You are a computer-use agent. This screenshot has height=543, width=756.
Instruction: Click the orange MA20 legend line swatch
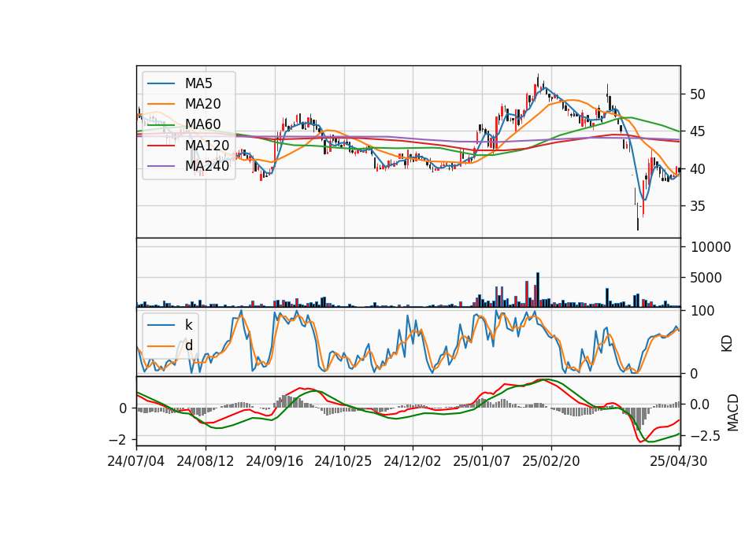[x=161, y=104]
